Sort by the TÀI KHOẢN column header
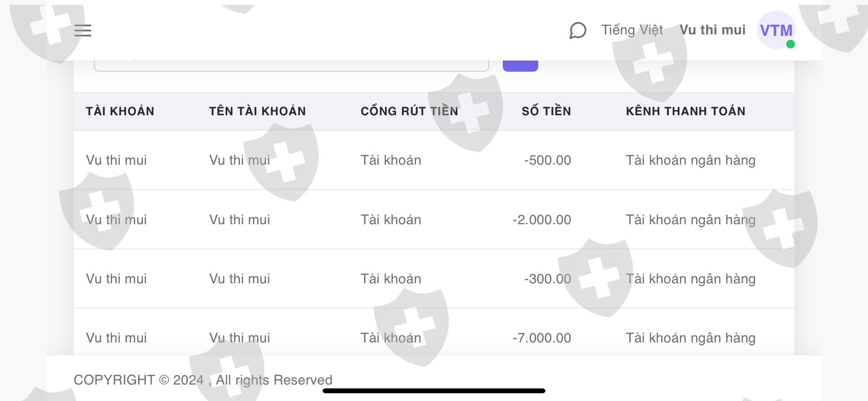Image resolution: width=868 pixels, height=401 pixels. point(120,111)
